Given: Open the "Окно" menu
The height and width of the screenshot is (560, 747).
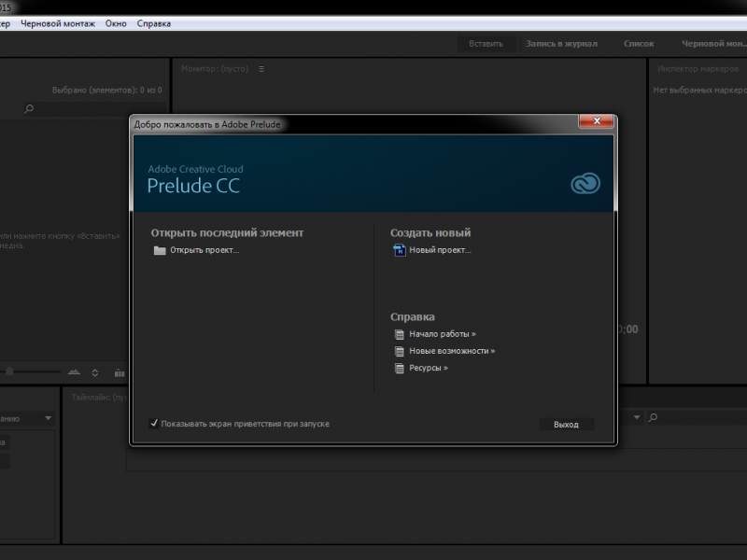Looking at the screenshot, I should pos(116,24).
